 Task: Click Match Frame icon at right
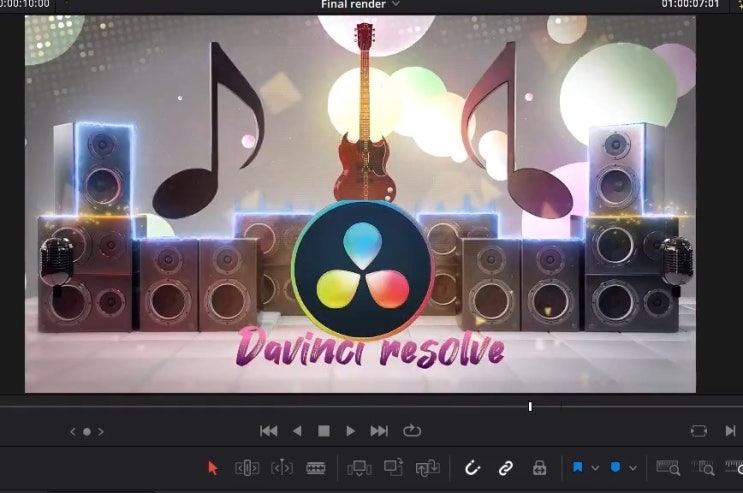point(699,430)
